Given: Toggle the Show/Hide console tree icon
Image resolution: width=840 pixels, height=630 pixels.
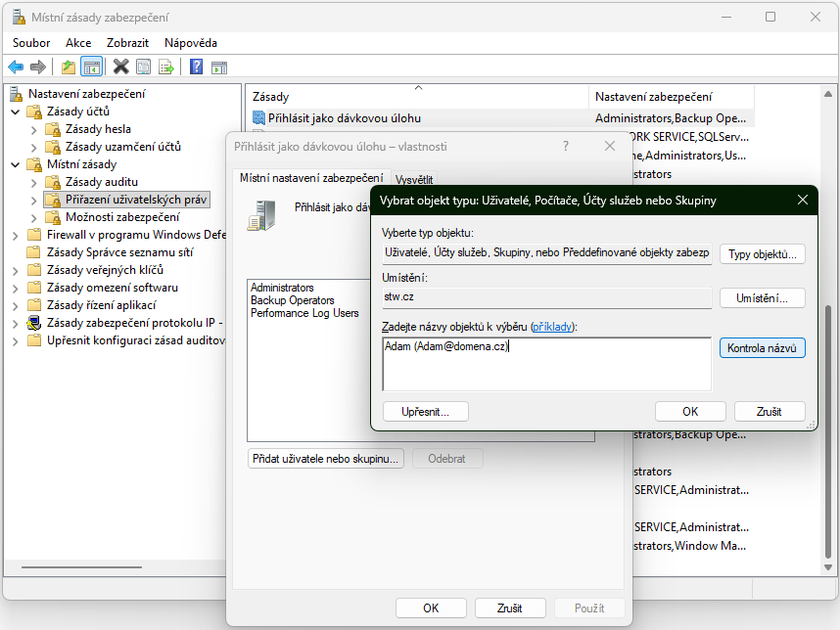Looking at the screenshot, I should coord(91,67).
